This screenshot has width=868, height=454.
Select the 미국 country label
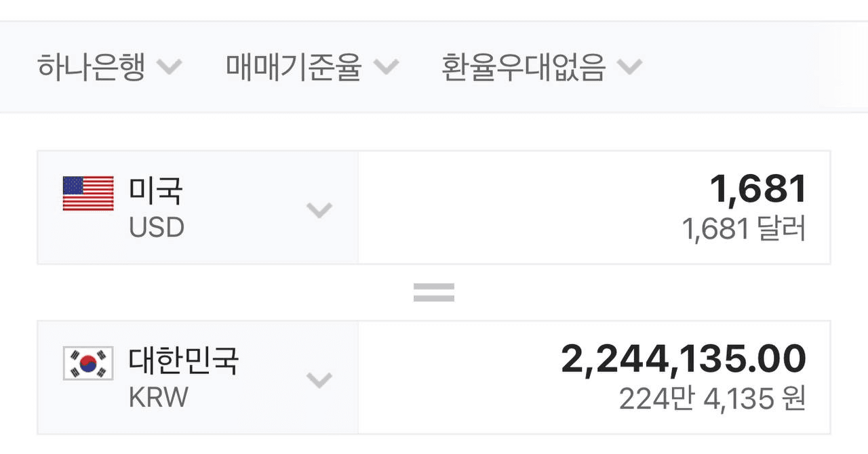[156, 190]
